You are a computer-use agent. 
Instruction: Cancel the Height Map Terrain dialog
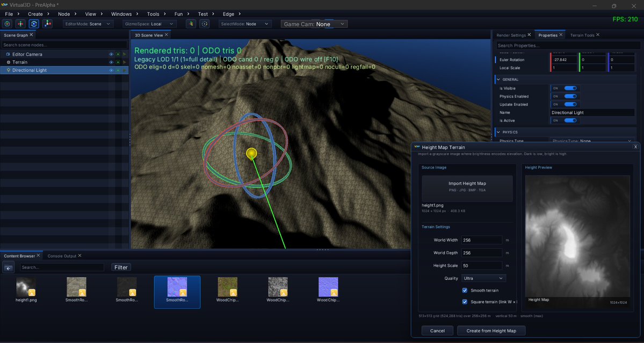[x=437, y=331]
